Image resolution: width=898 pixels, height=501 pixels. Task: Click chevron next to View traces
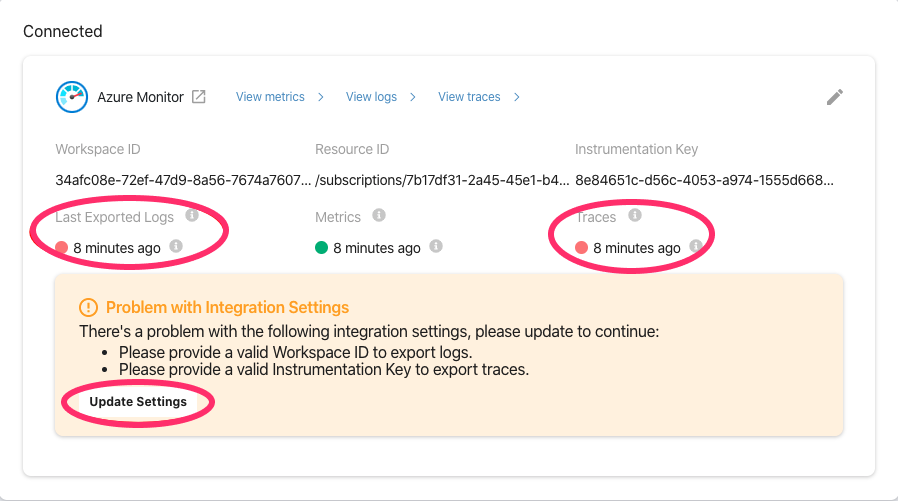517,97
